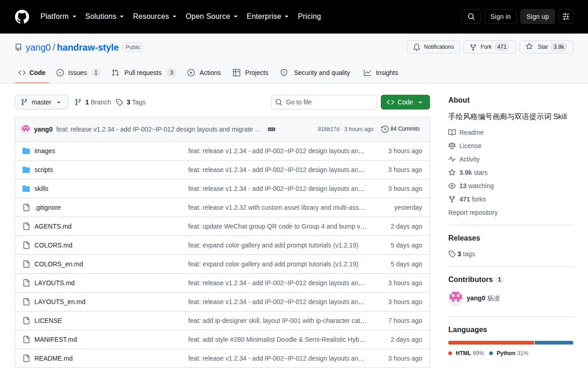Image resolution: width=588 pixels, height=368 pixels.
Task: Click the three-dot commit message expander
Action: click(x=271, y=129)
